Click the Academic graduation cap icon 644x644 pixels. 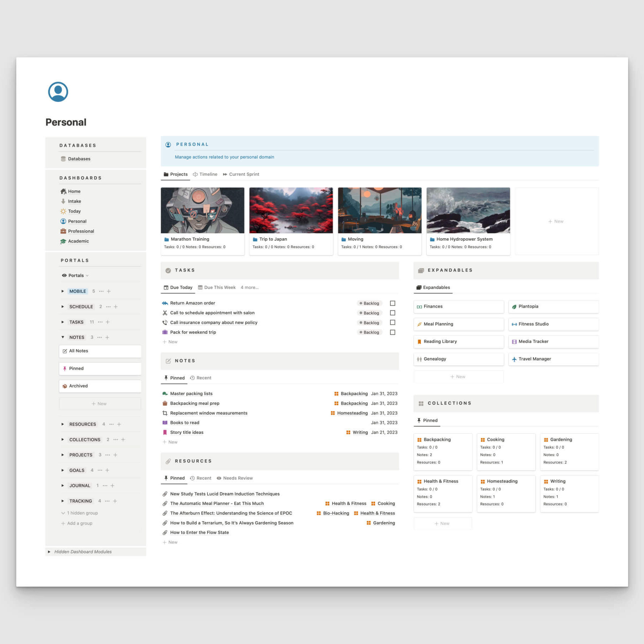point(63,241)
